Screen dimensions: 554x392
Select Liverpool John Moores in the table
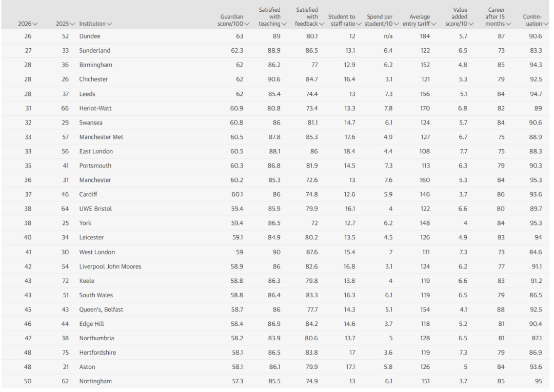point(110,266)
